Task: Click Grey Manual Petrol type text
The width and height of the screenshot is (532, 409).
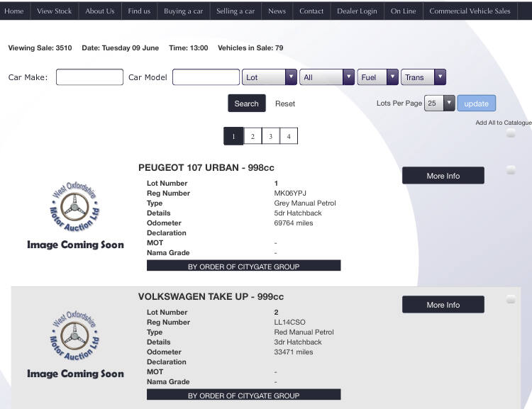Action: pyautogui.click(x=305, y=203)
